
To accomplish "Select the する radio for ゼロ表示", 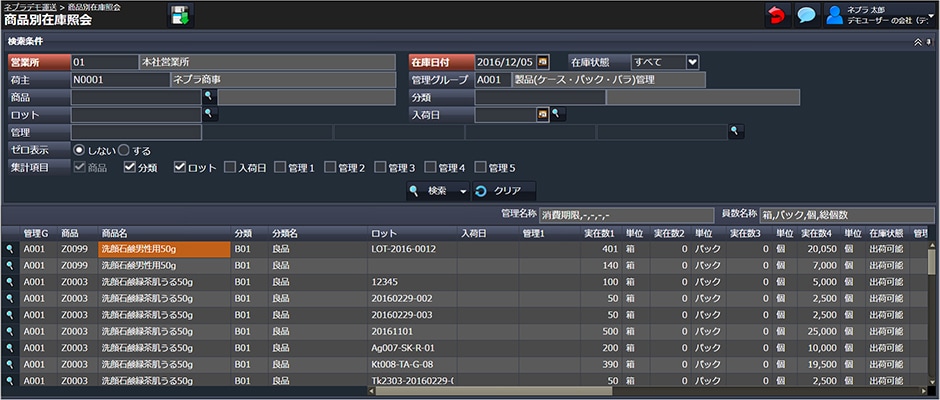I will click(124, 150).
